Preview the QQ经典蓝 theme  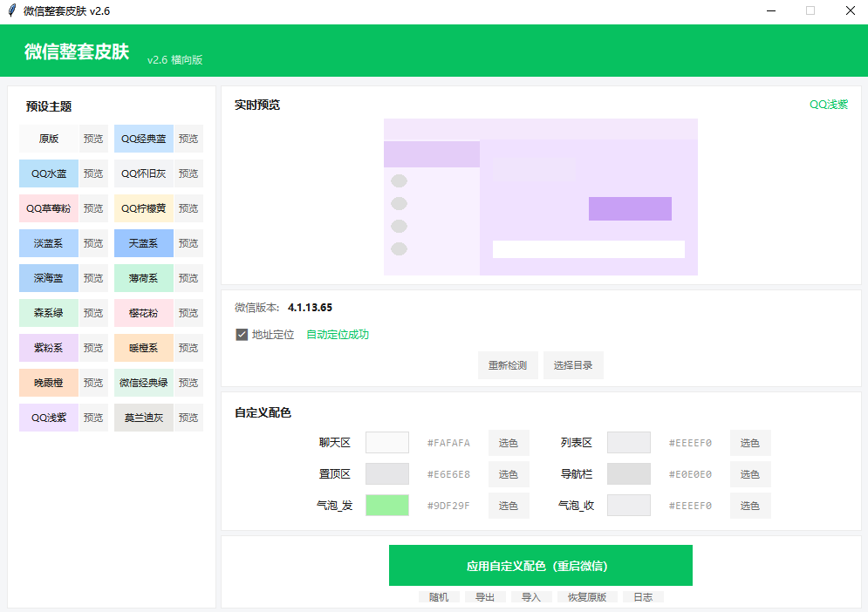coord(188,139)
